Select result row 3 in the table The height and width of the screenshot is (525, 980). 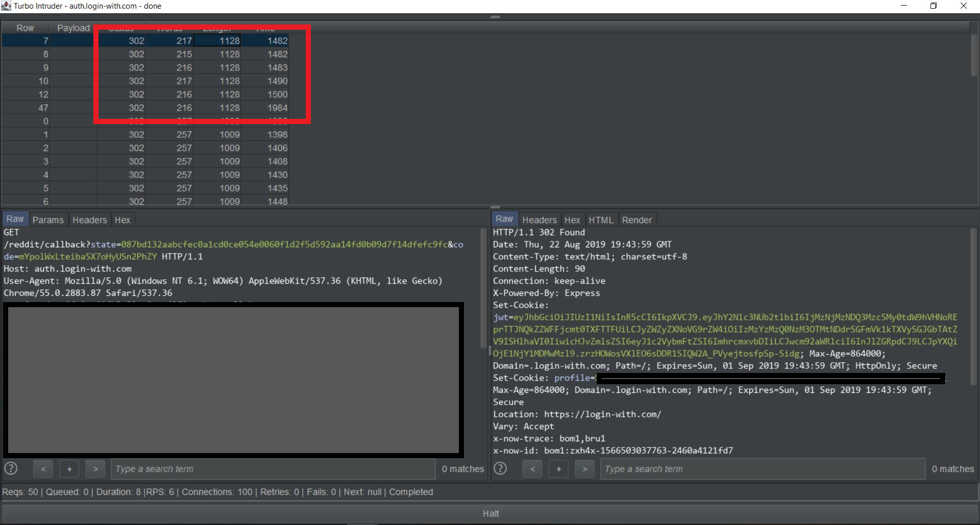tap(145, 161)
